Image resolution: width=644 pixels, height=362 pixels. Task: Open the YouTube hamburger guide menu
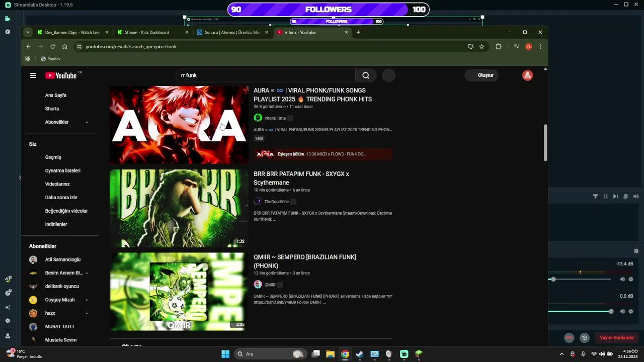pos(33,75)
